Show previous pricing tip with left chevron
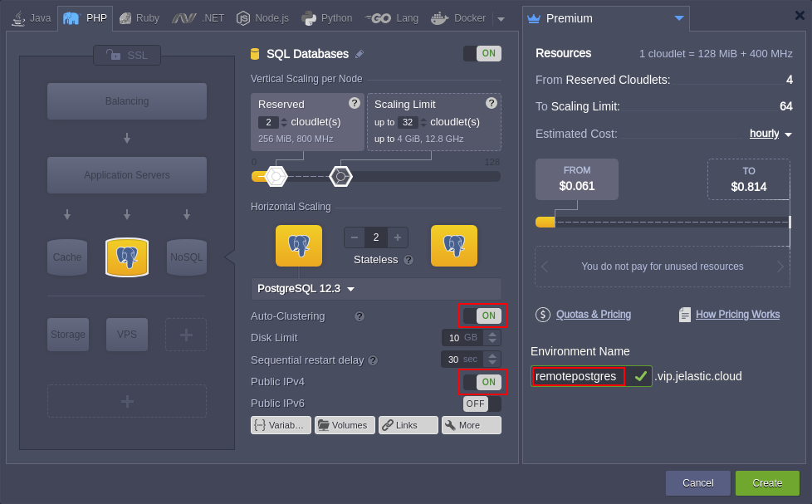812x504 pixels. [x=545, y=267]
